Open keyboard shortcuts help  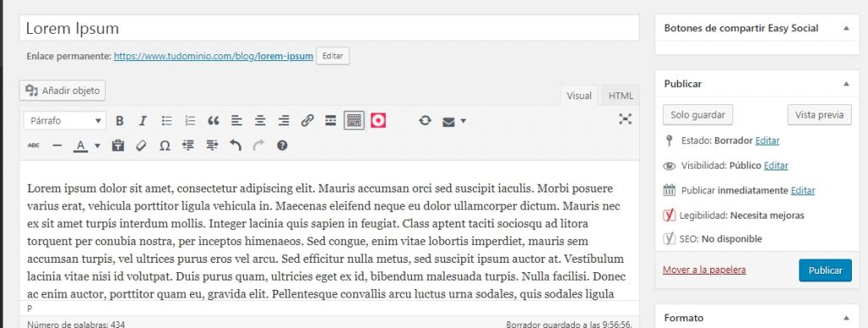click(x=282, y=146)
